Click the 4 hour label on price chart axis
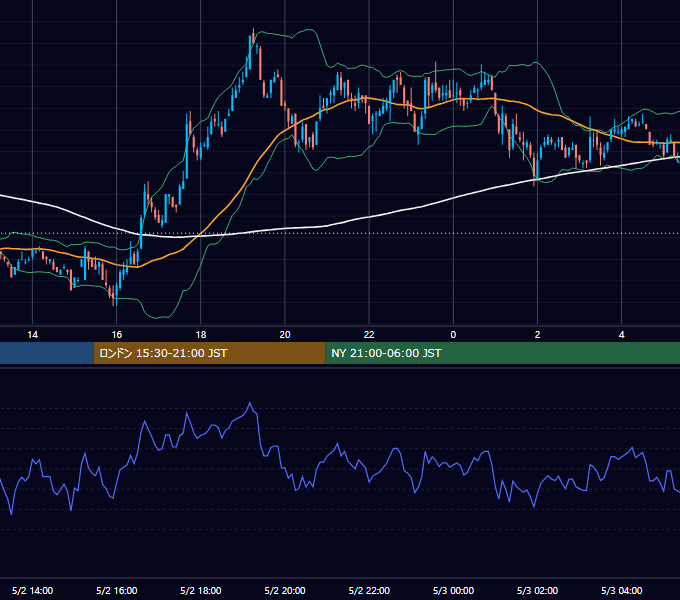 pyautogui.click(x=621, y=335)
